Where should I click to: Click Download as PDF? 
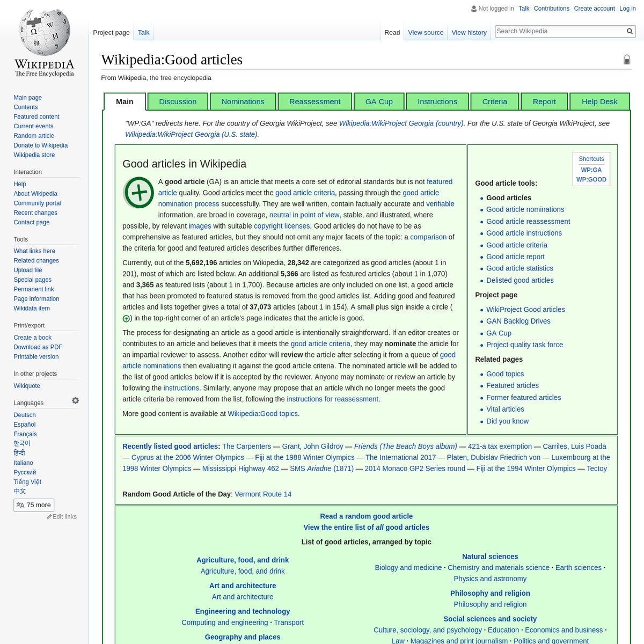(x=38, y=347)
